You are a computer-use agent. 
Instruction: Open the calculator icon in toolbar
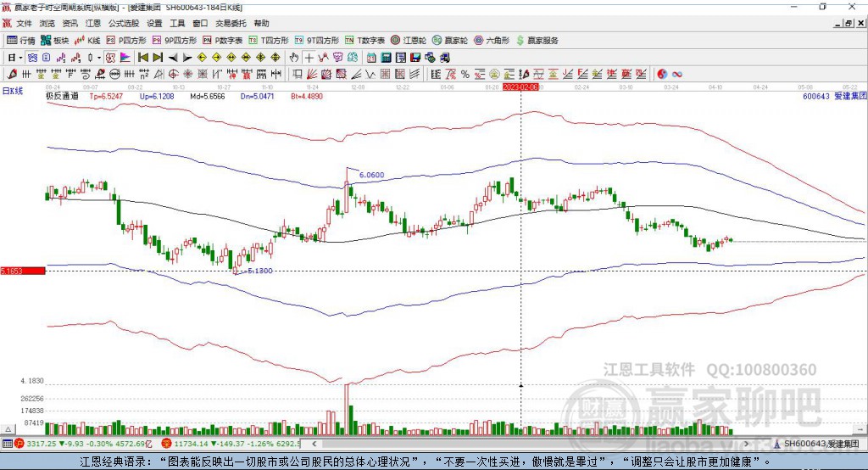(x=387, y=58)
